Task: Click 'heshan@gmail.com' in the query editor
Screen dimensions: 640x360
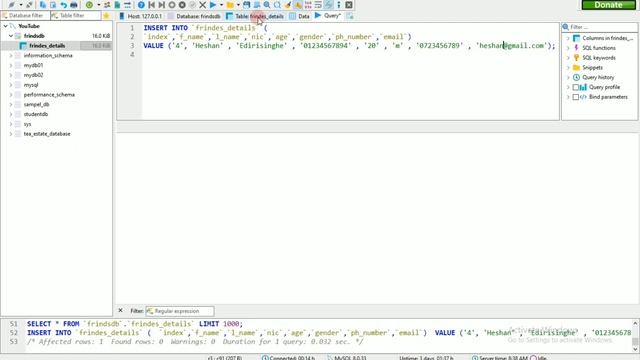Action: 511,46
